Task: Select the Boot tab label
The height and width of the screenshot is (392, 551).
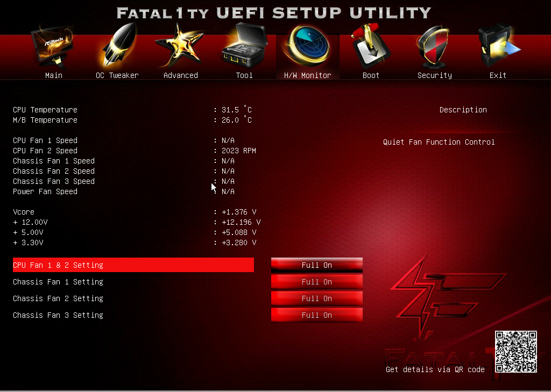Action: pyautogui.click(x=371, y=75)
